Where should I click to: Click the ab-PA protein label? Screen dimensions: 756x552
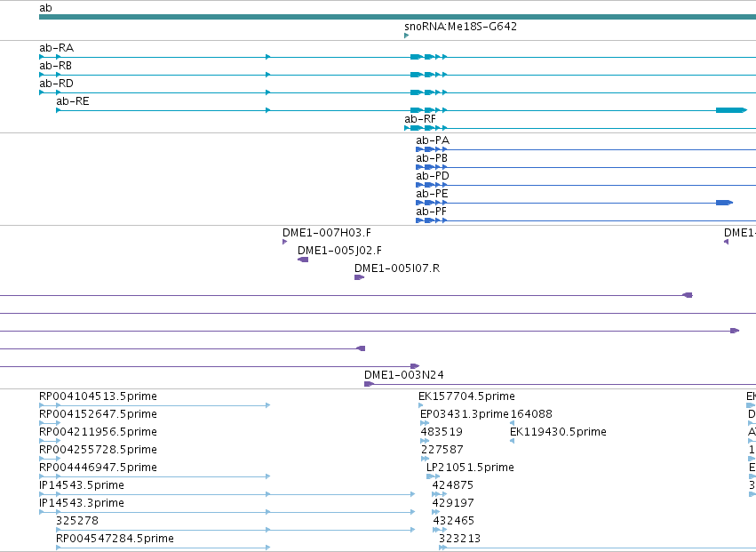pos(433,140)
